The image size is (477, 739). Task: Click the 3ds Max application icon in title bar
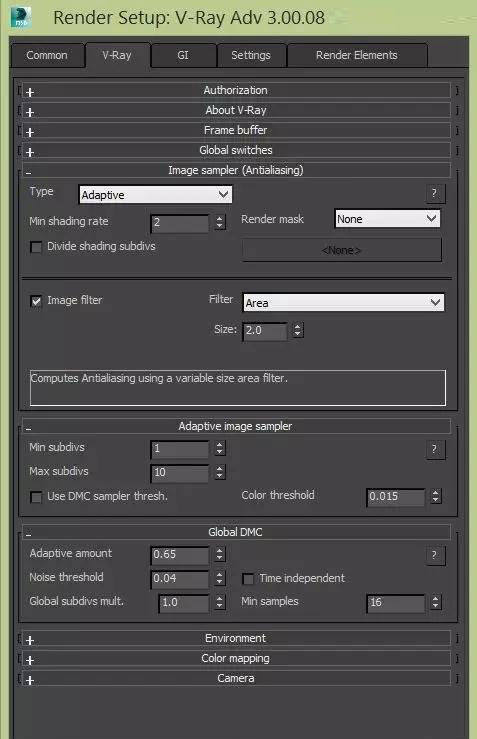point(21,17)
